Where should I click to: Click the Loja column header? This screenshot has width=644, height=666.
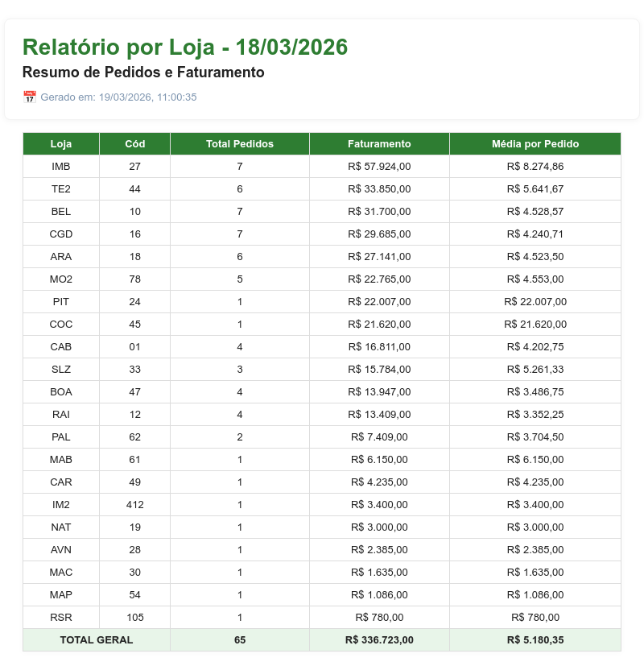point(61,144)
